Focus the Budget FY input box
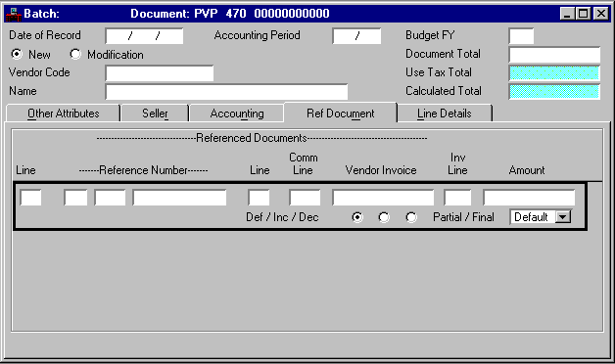This screenshot has width=615, height=364. tap(521, 36)
